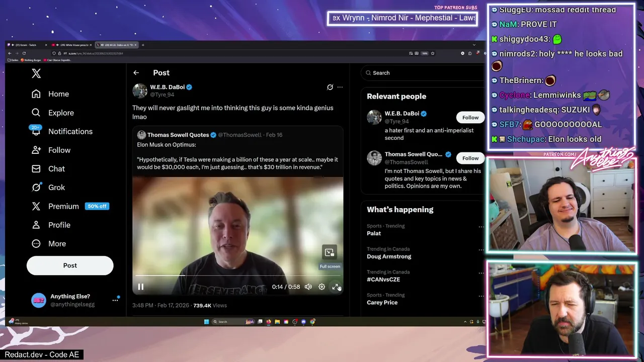Click browser back arrow button
Viewport: 644px width, 362px height.
click(x=10, y=53)
